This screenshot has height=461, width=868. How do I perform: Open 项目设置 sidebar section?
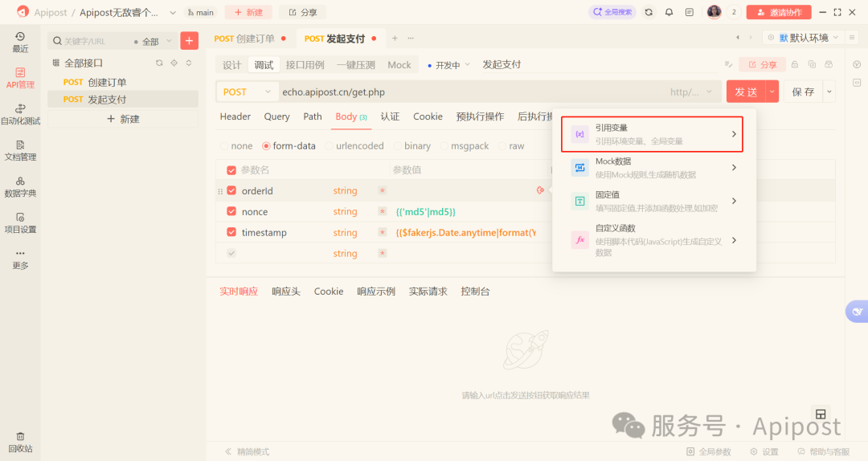pyautogui.click(x=20, y=222)
